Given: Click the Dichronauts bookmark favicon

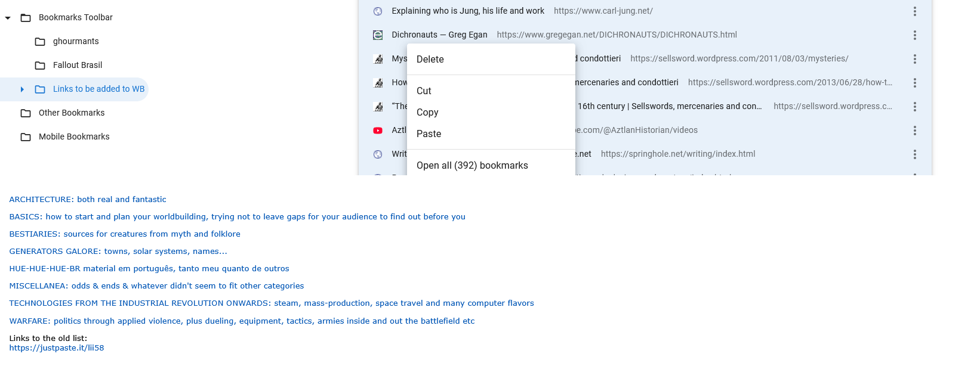Looking at the screenshot, I should (378, 35).
